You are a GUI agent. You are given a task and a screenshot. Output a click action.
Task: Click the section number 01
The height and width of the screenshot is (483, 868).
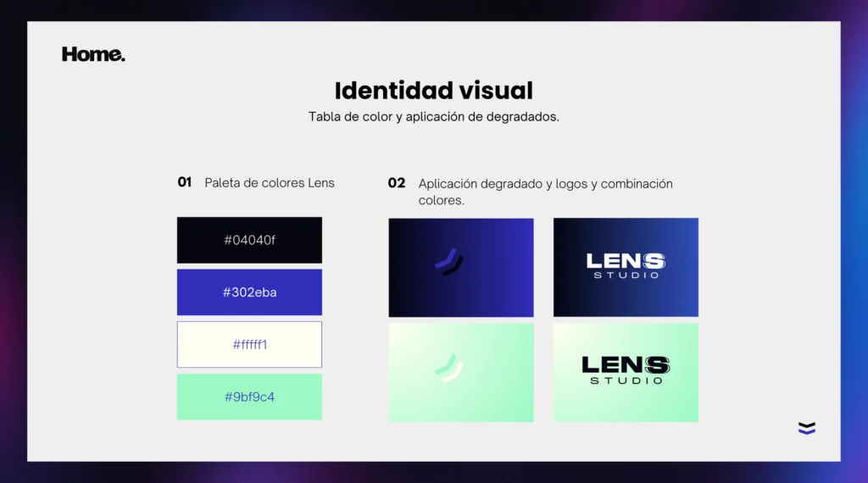[x=184, y=182]
